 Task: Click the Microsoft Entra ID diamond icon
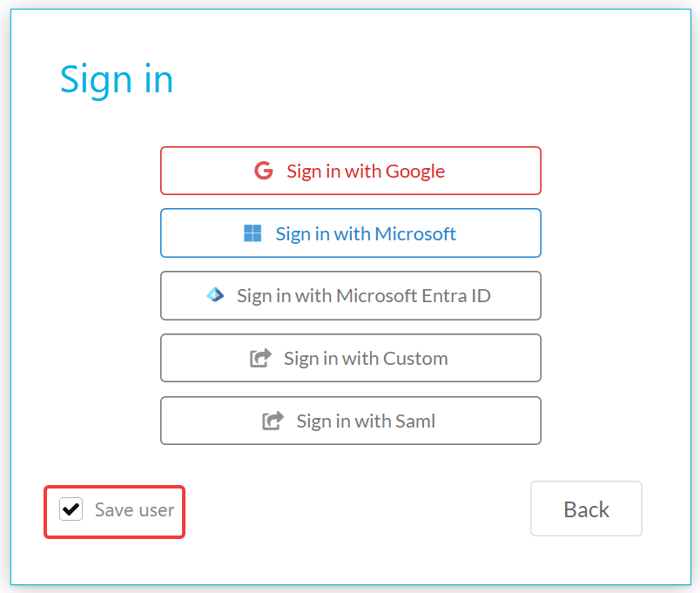click(215, 294)
